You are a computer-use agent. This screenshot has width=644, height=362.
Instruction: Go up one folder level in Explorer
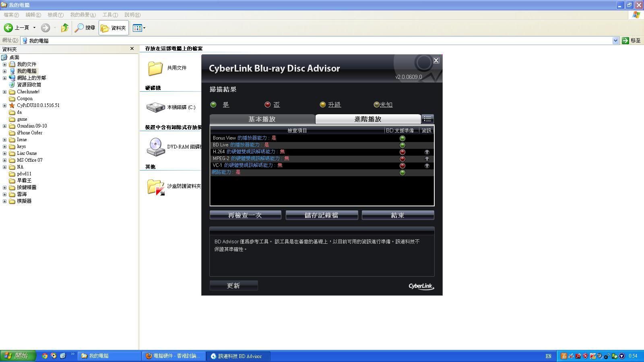click(x=64, y=28)
